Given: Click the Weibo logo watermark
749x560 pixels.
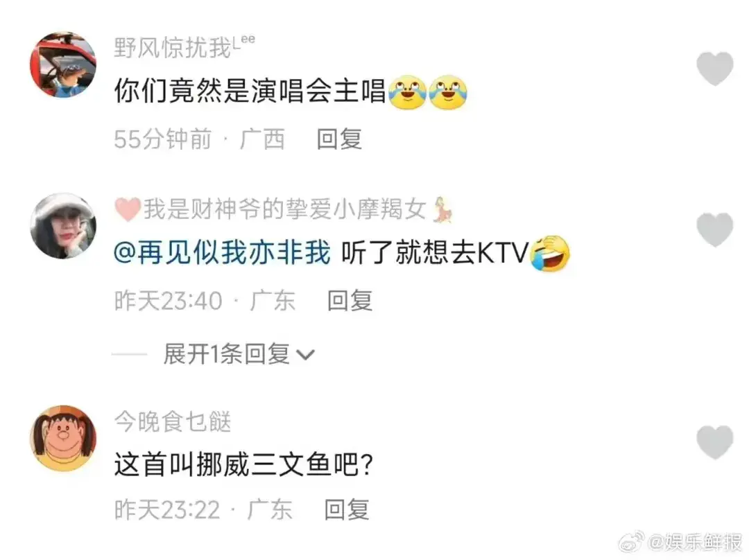Looking at the screenshot, I should pos(632,543).
